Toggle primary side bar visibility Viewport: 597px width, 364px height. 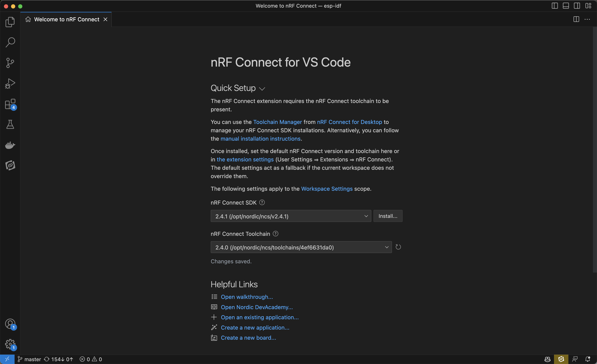click(x=555, y=6)
